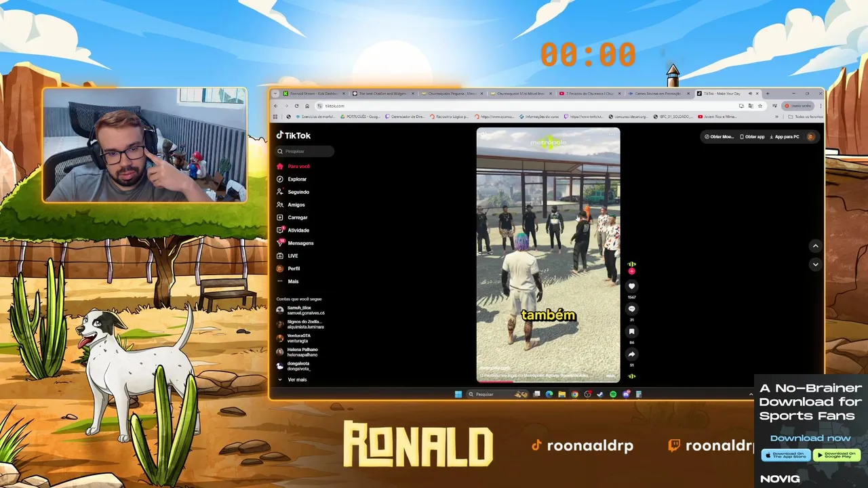Open the Windows Start menu
The width and height of the screenshot is (868, 488).
[x=458, y=394]
